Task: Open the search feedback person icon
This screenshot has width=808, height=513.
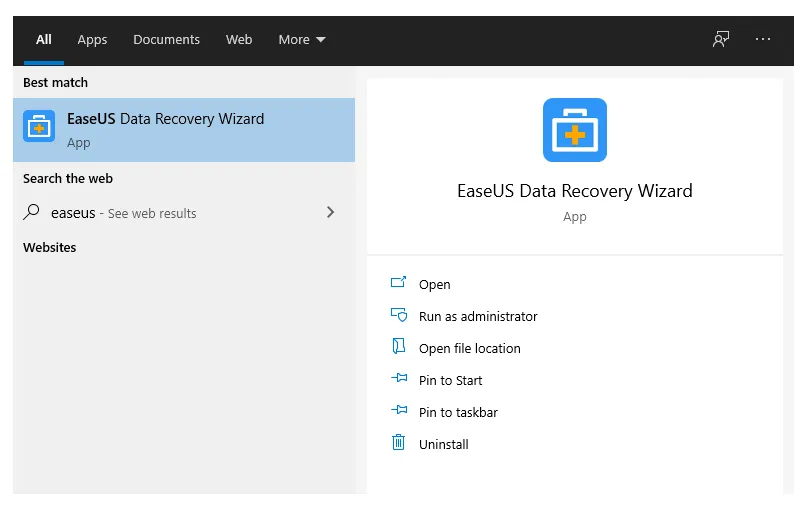Action: click(x=721, y=39)
